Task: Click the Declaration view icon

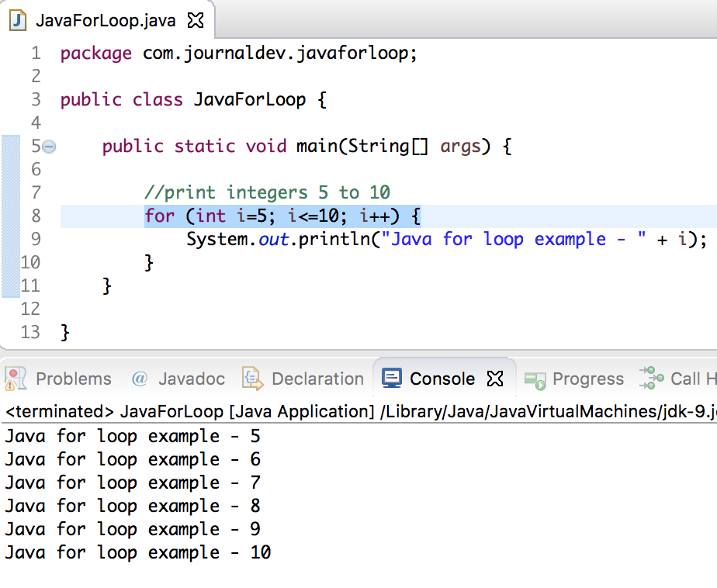Action: [x=252, y=379]
